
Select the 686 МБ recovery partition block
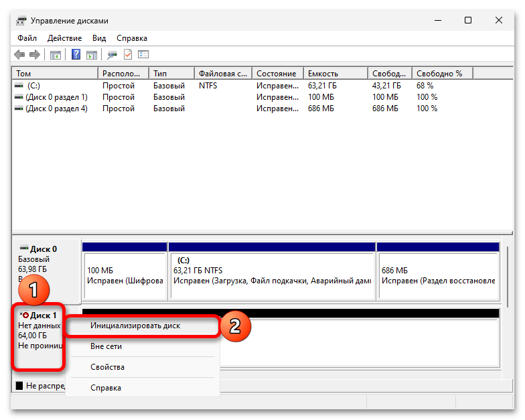pyautogui.click(x=438, y=271)
